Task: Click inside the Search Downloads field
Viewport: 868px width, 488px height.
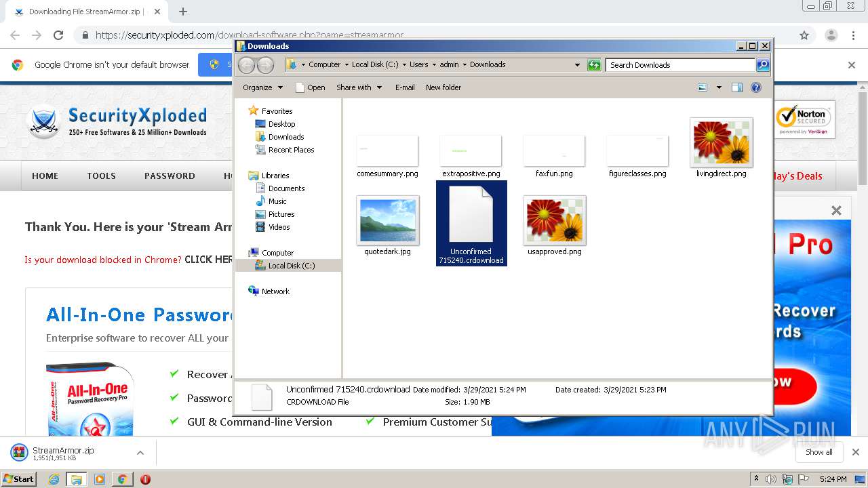Action: (x=680, y=65)
